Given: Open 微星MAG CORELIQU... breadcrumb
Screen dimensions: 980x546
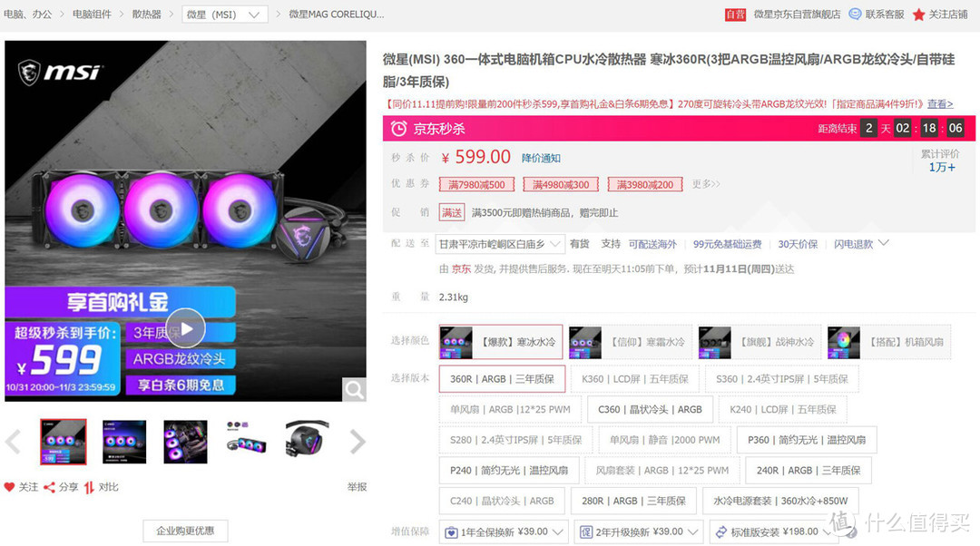Looking at the screenshot, I should coord(337,14).
